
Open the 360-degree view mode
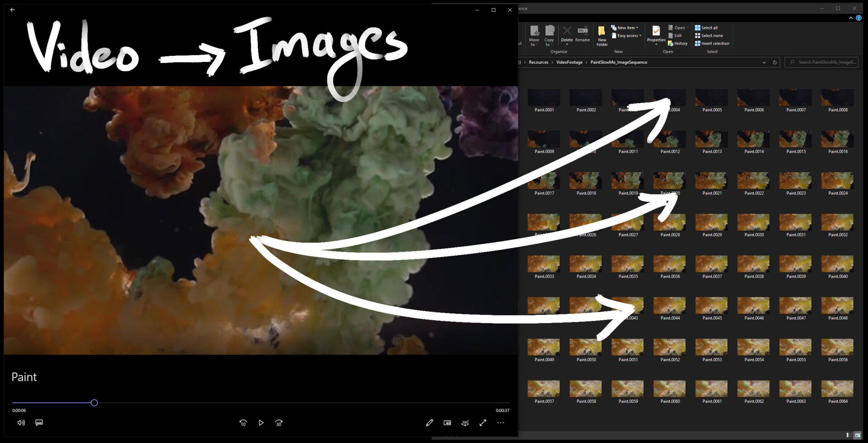click(x=465, y=422)
